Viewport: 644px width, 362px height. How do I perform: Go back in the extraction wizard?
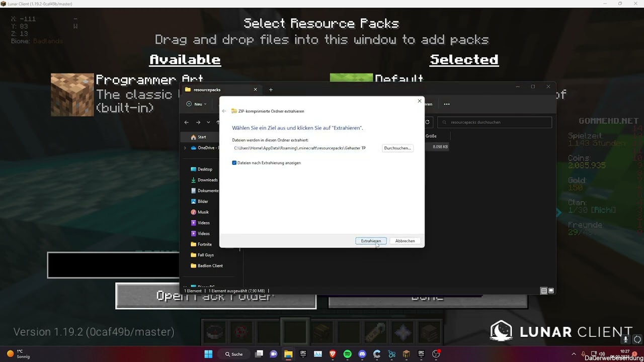pyautogui.click(x=224, y=111)
